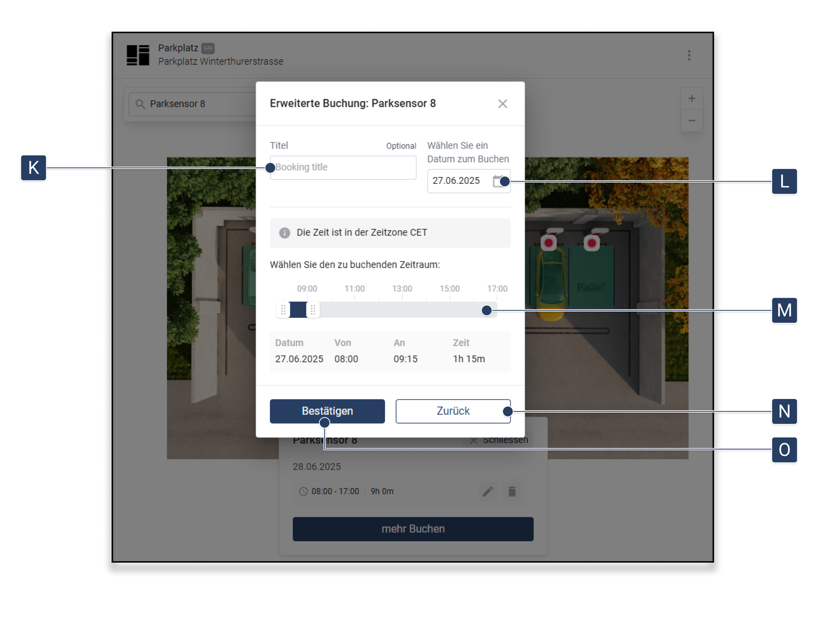Click the Parksensor 8 search field

192,104
